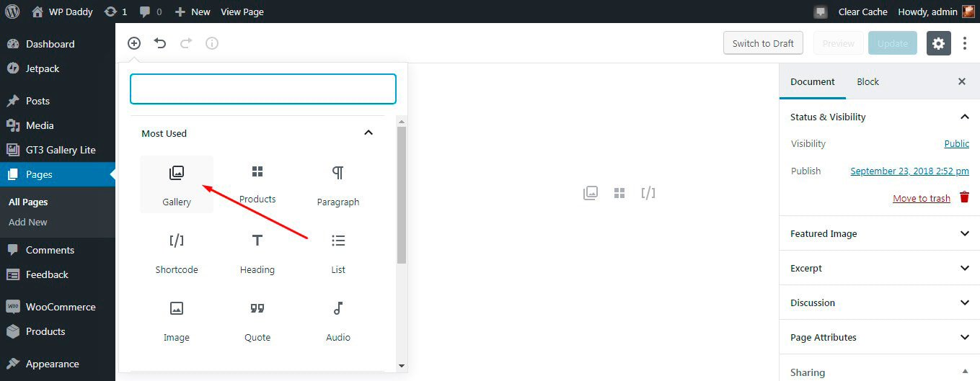Insert the Quote block
This screenshot has width=980, height=381.
coord(257,320)
